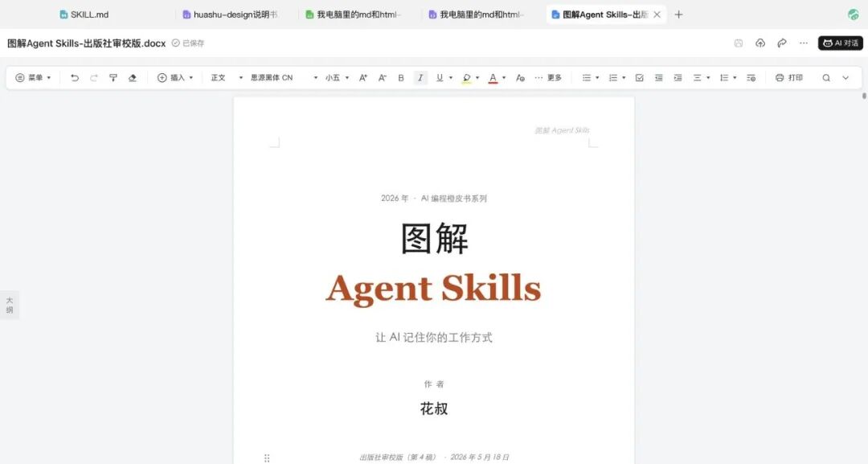Apply the red font color A
The image size is (868, 464).
click(493, 78)
